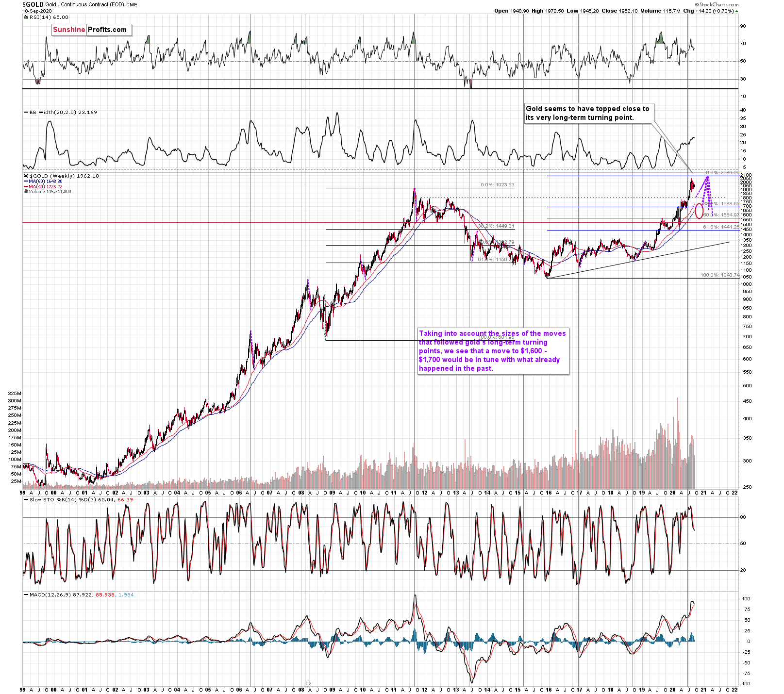Click the '61.8%: 1441.25' Fibonacci label
Viewport: 784px width, 694px height.
point(721,227)
